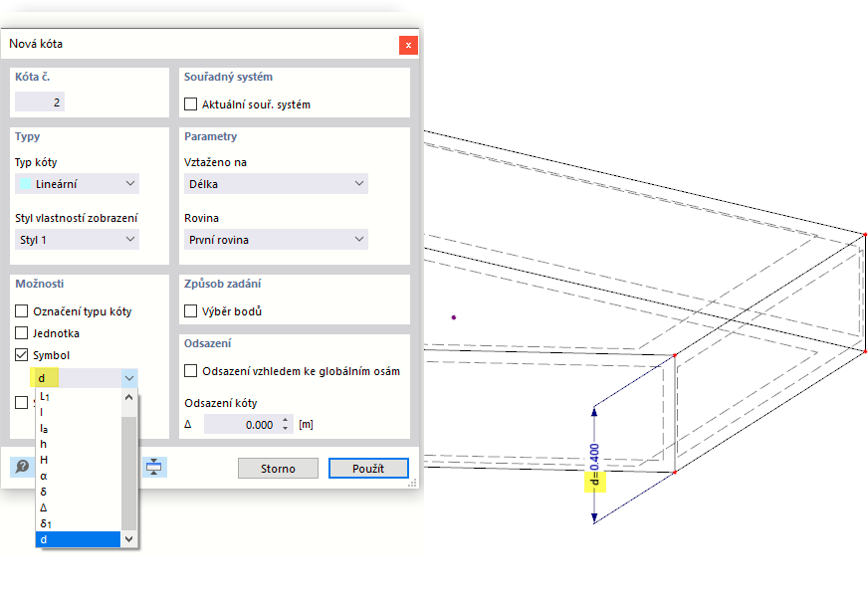This screenshot has width=868, height=601.
Task: Toggle the checkbox partly hidden behind symbol list
Action: click(x=21, y=402)
